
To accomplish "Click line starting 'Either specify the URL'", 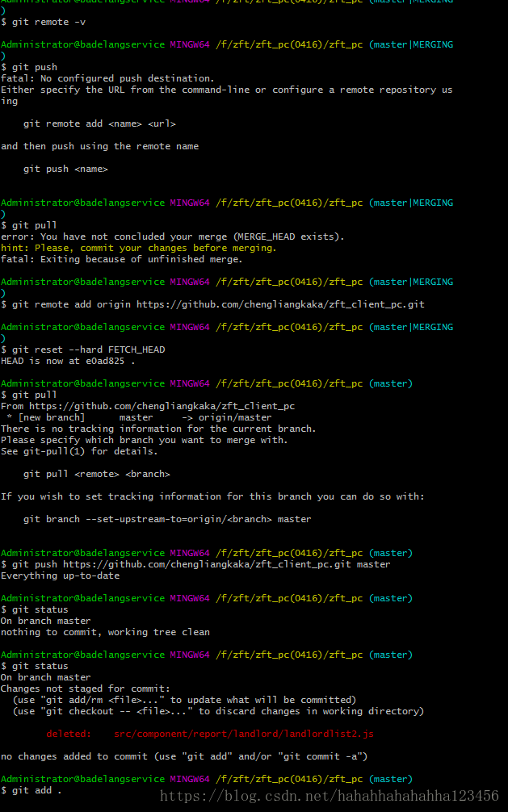I will [x=226, y=90].
